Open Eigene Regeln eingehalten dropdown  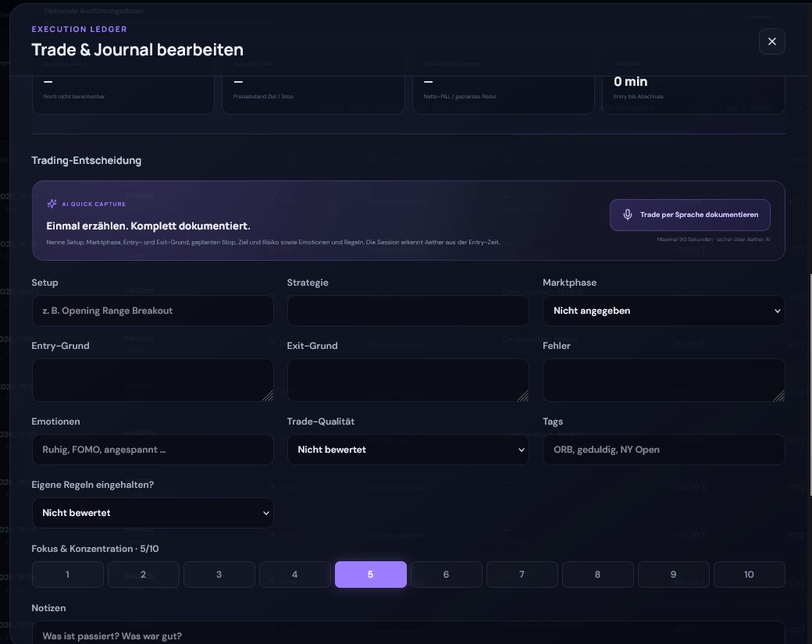[x=153, y=513]
